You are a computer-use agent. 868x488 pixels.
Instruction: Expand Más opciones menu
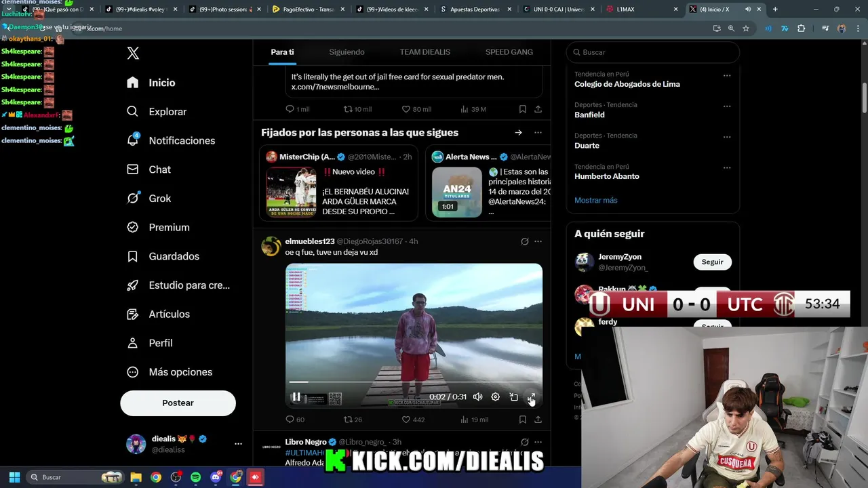170,372
